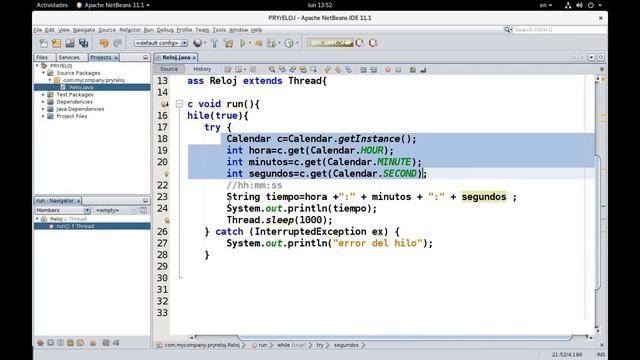Open the Run Project dropdown arrow

(x=250, y=43)
